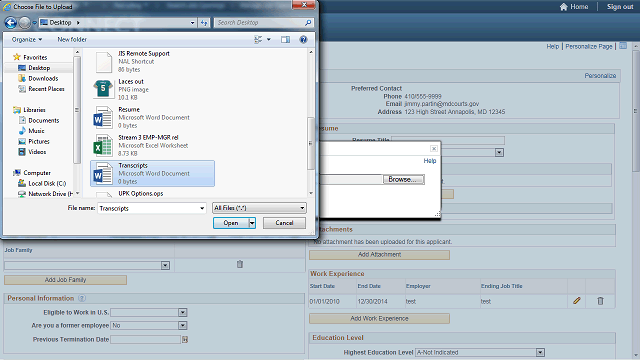
Task: Click the search magnifier in Search Desktop
Action: (x=308, y=23)
